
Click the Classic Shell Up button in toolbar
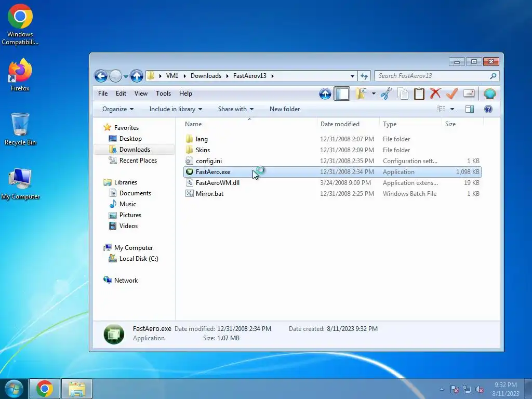coord(325,94)
